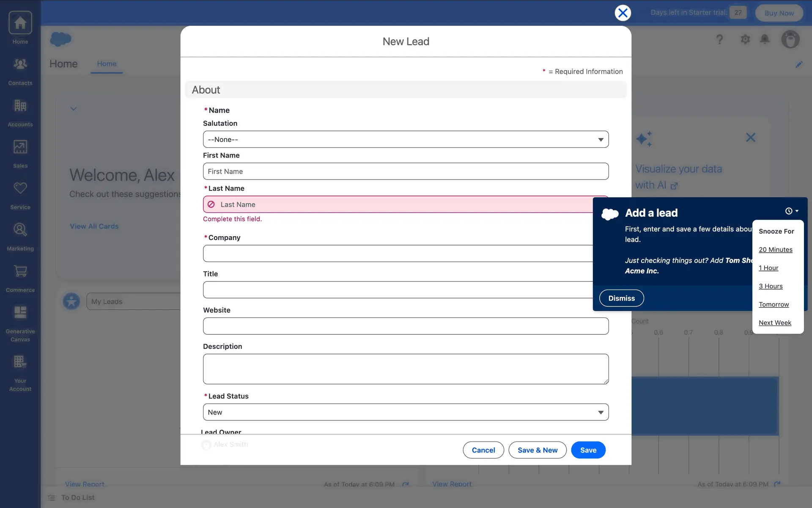812x508 pixels.
Task: Choose Tomorrow in snooze menu
Action: [774, 304]
